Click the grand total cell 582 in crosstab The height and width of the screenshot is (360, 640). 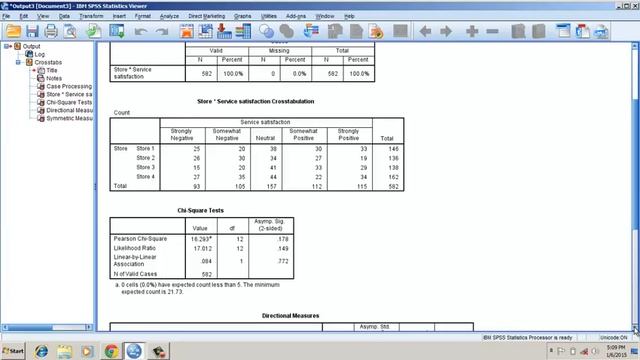(x=393, y=187)
